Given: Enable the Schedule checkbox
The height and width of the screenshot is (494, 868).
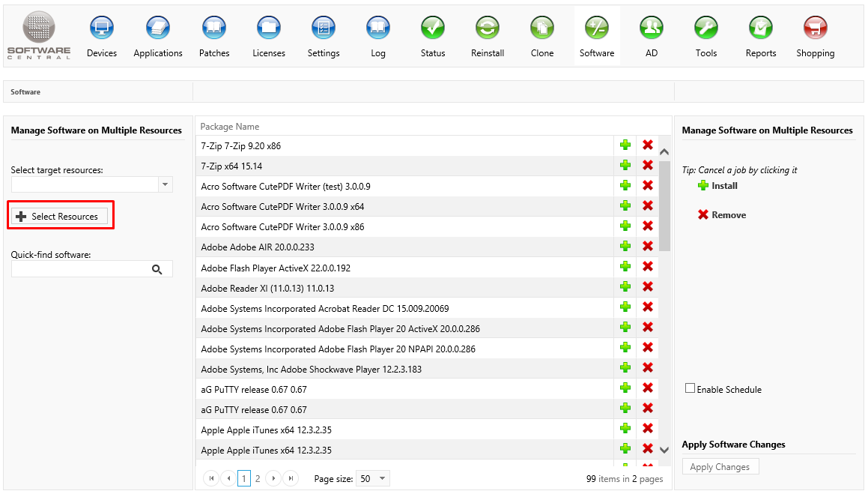Looking at the screenshot, I should pyautogui.click(x=690, y=388).
